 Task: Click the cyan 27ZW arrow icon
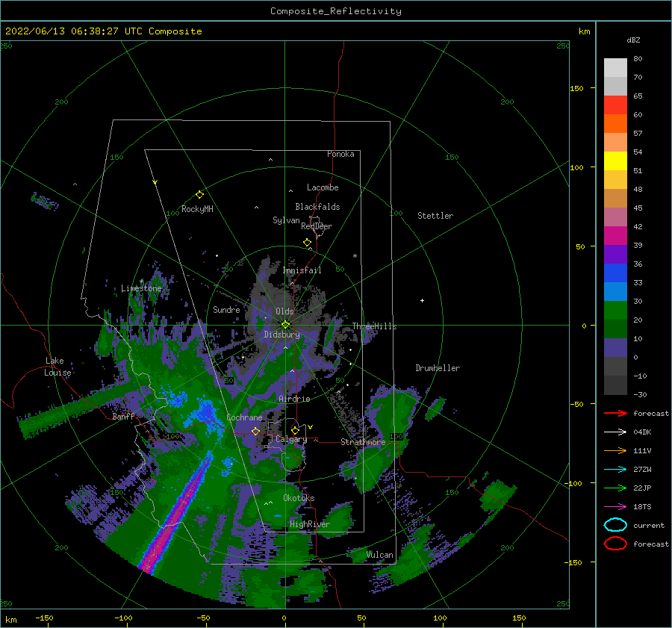[x=615, y=470]
